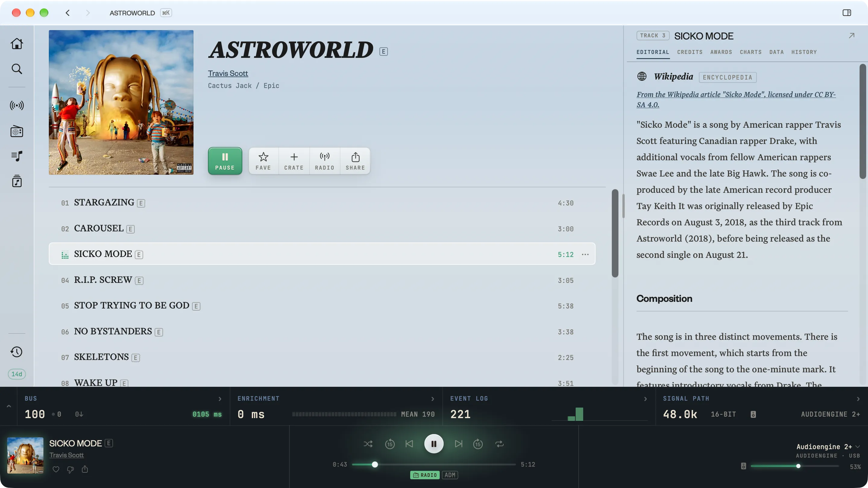Image resolution: width=868 pixels, height=488 pixels.
Task: Open the playlist queue sidebar icon
Action: pyautogui.click(x=17, y=156)
